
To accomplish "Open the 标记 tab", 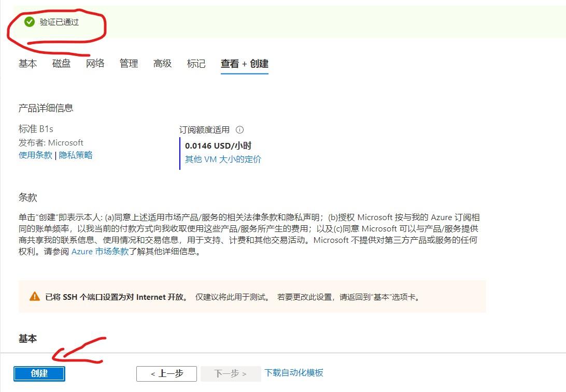I will (196, 64).
